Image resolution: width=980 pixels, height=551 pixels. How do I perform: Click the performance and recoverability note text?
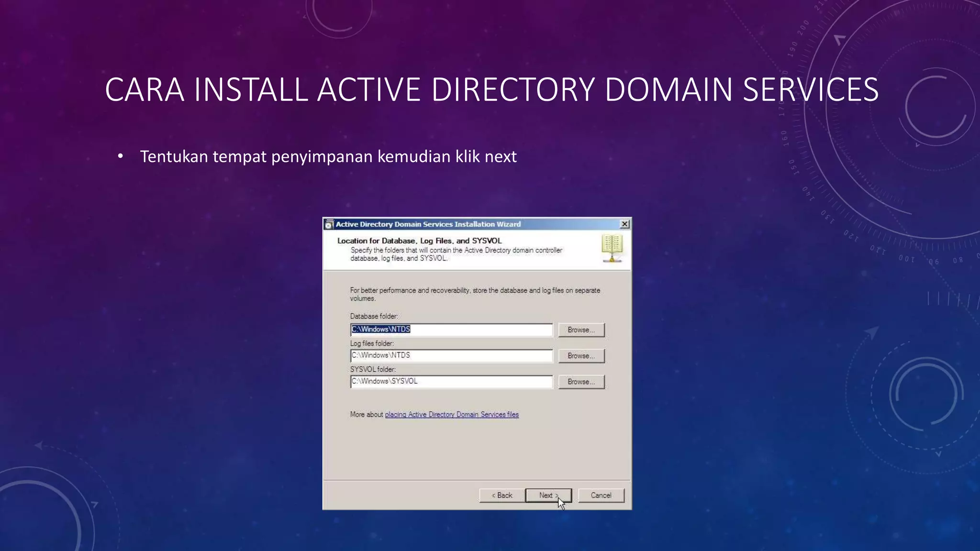(475, 294)
